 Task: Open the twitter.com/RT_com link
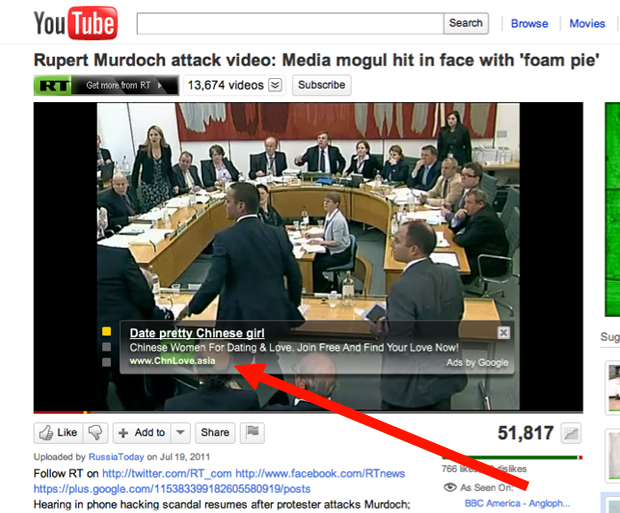(x=167, y=473)
